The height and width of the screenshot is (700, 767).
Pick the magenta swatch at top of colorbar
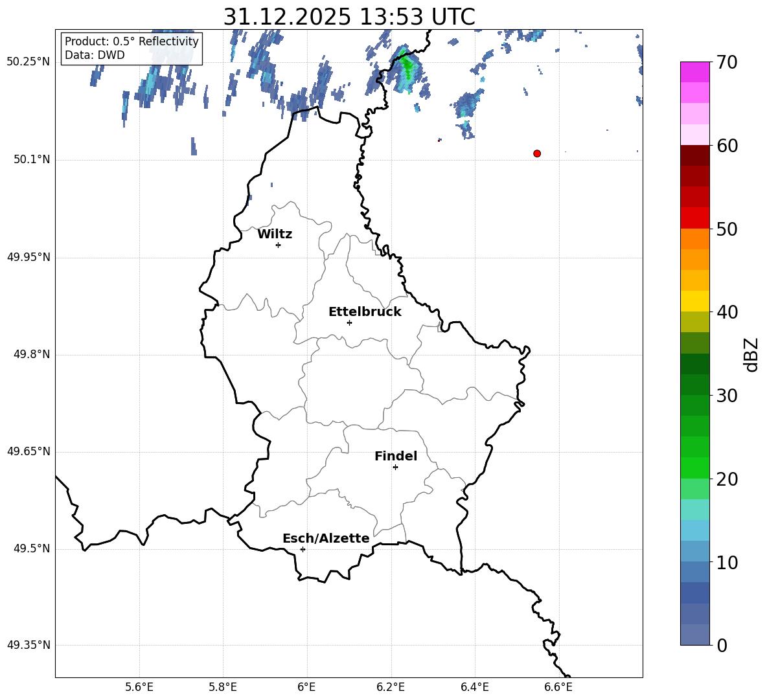(x=695, y=72)
